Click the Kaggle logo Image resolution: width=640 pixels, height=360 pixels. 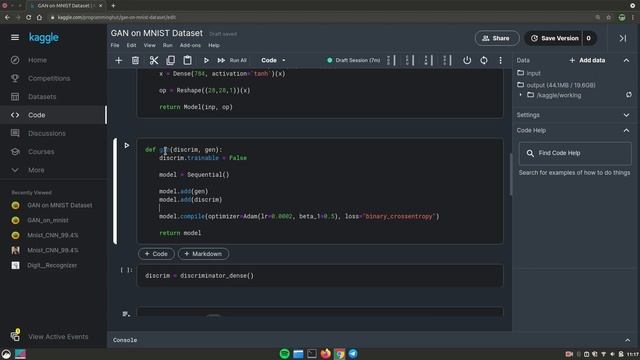click(44, 38)
